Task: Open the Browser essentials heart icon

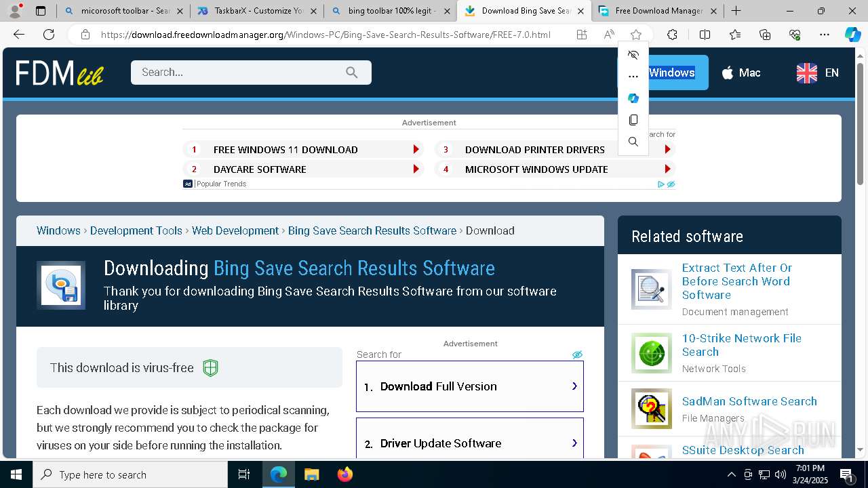Action: [795, 35]
